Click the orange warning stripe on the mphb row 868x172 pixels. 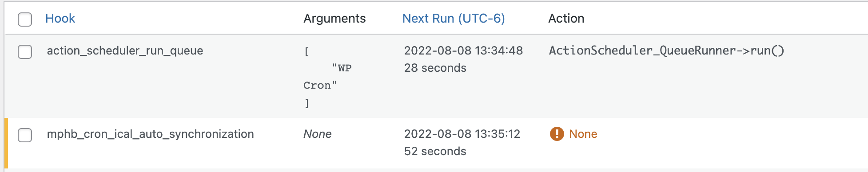pyautogui.click(x=6, y=143)
